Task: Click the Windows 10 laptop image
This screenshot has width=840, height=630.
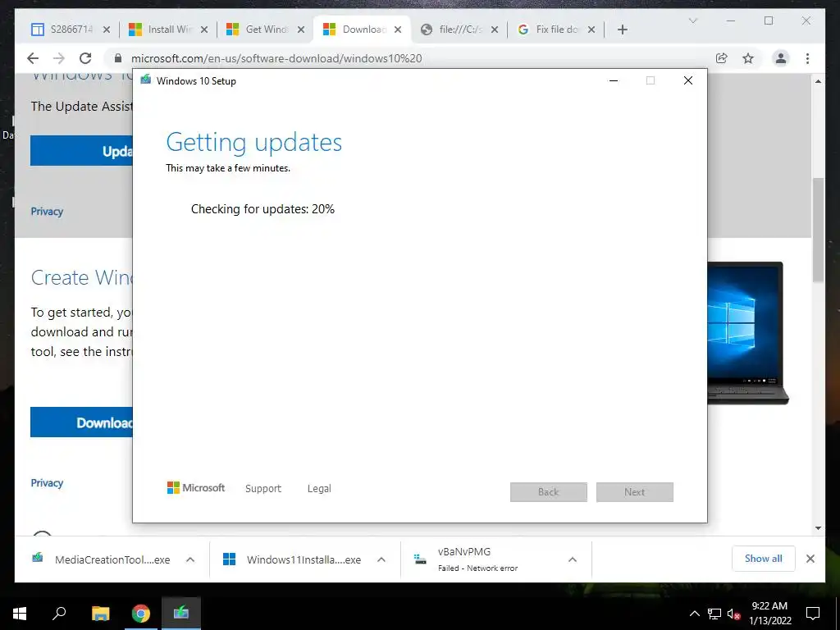Action: coord(748,333)
